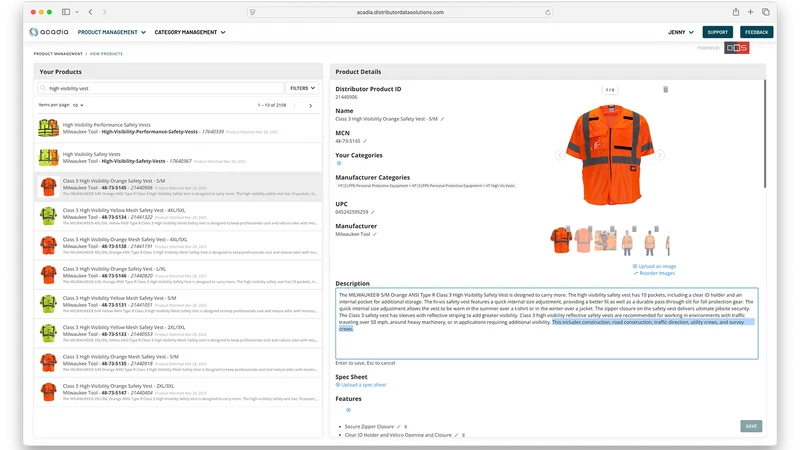Show the previous product image
Viewport: 800px width, 450px height.
[x=560, y=155]
